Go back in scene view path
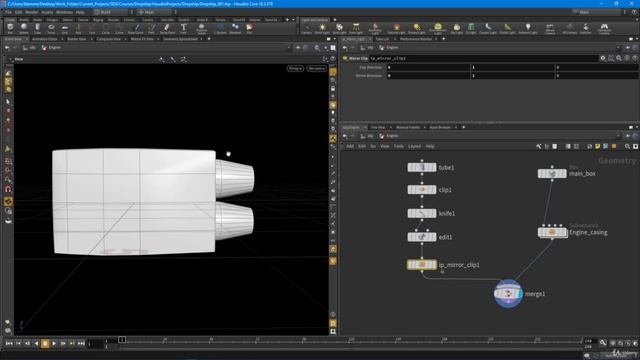Viewport: 640px width, 360px height. [7, 48]
